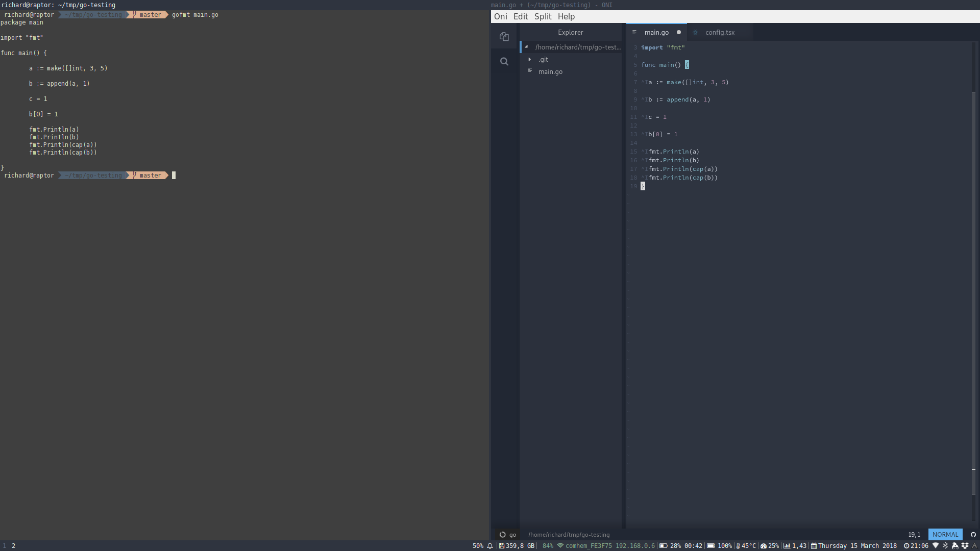Select the files icon in the Oni sidebar
The width and height of the screenshot is (980, 551).
[504, 37]
